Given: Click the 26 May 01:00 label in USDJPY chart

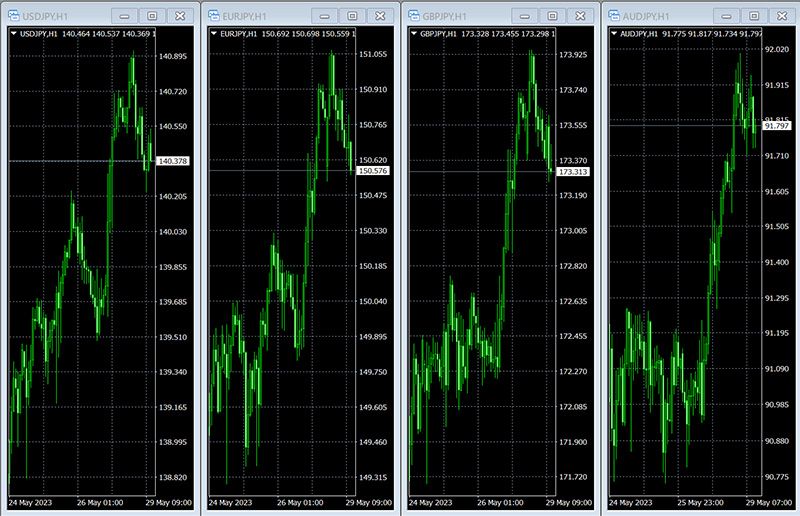Looking at the screenshot, I should tap(99, 503).
